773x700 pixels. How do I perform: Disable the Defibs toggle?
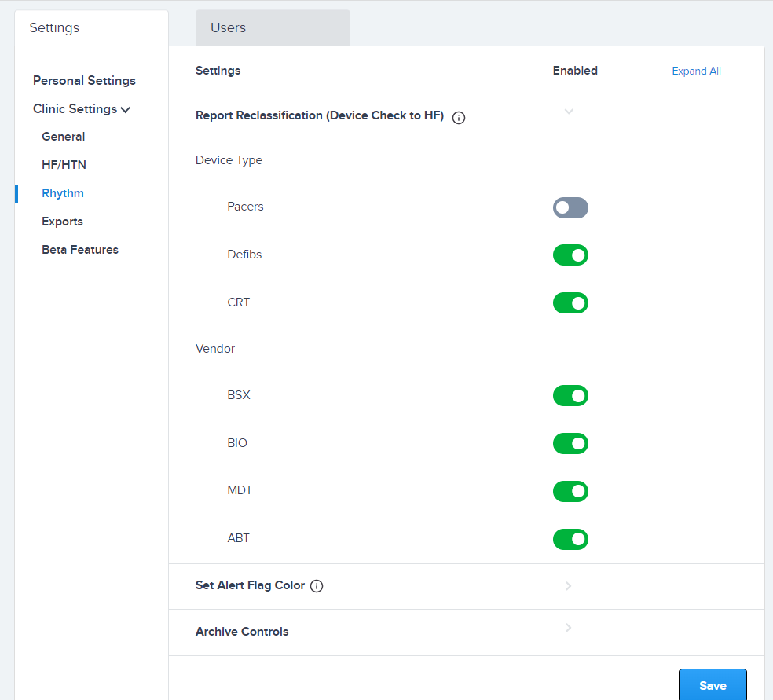pos(570,255)
